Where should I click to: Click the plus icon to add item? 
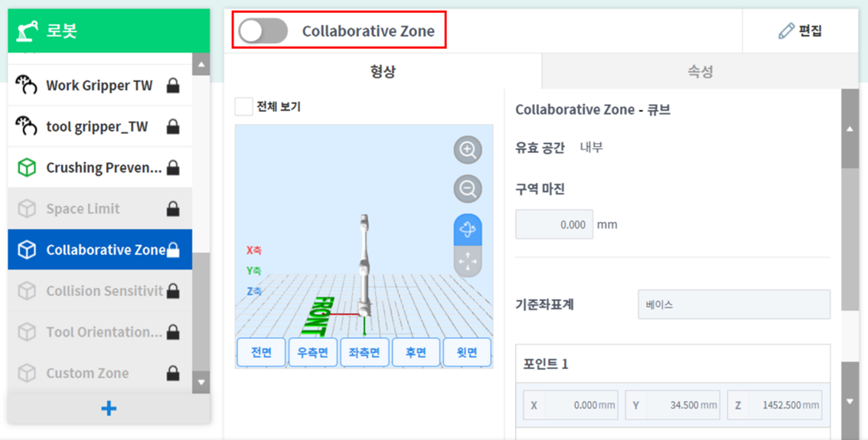tap(109, 408)
